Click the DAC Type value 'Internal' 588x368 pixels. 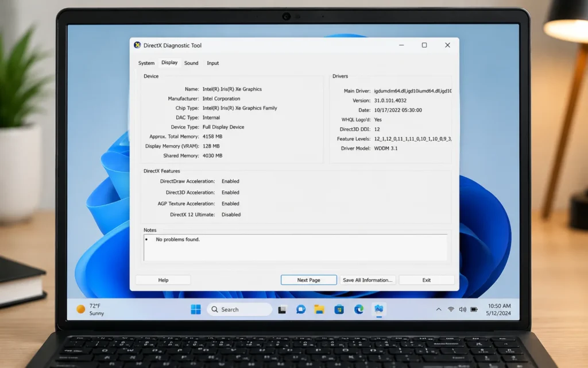211,117
